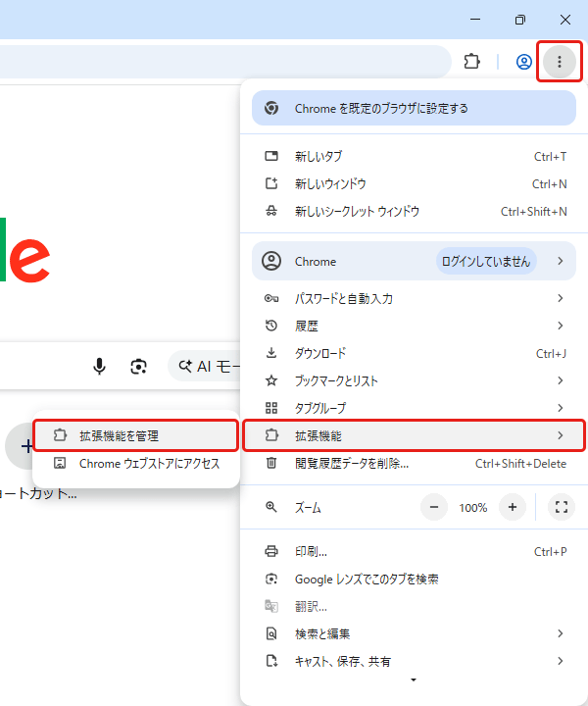Screen dimensions: 588x706
Task: Click the ズーム magnifier icon
Action: 271,507
